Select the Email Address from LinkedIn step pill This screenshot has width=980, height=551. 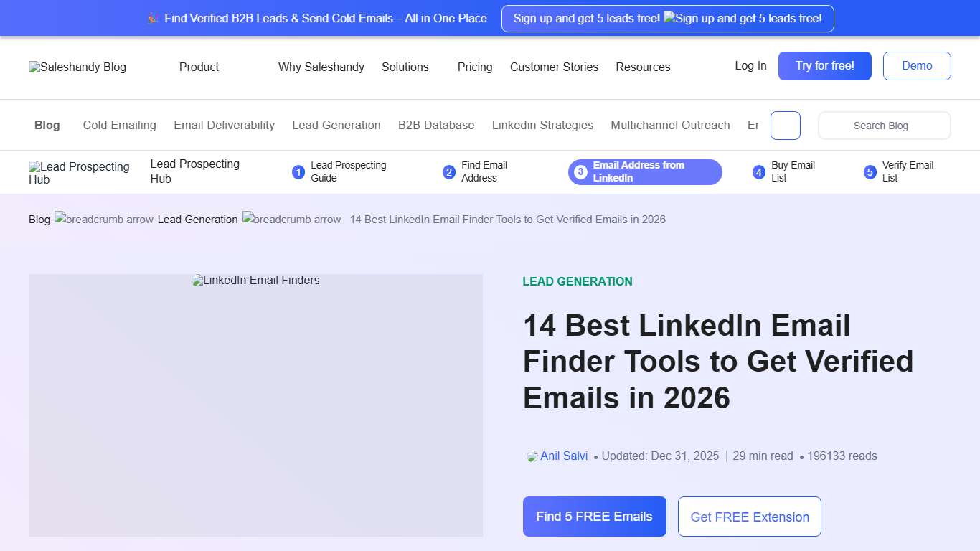(644, 172)
